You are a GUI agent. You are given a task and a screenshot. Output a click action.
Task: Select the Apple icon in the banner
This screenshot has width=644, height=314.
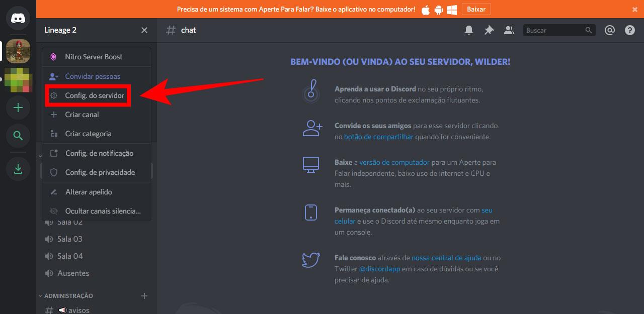click(425, 9)
